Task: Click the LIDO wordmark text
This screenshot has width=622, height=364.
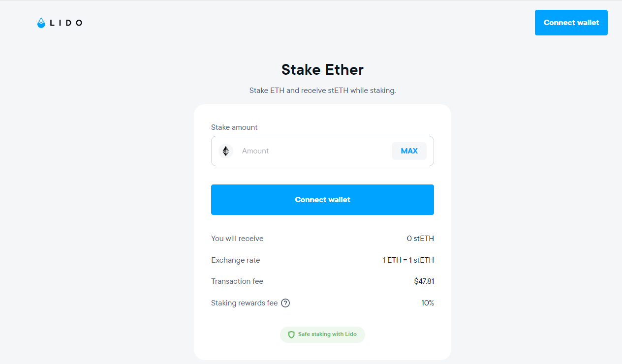Action: (x=66, y=23)
